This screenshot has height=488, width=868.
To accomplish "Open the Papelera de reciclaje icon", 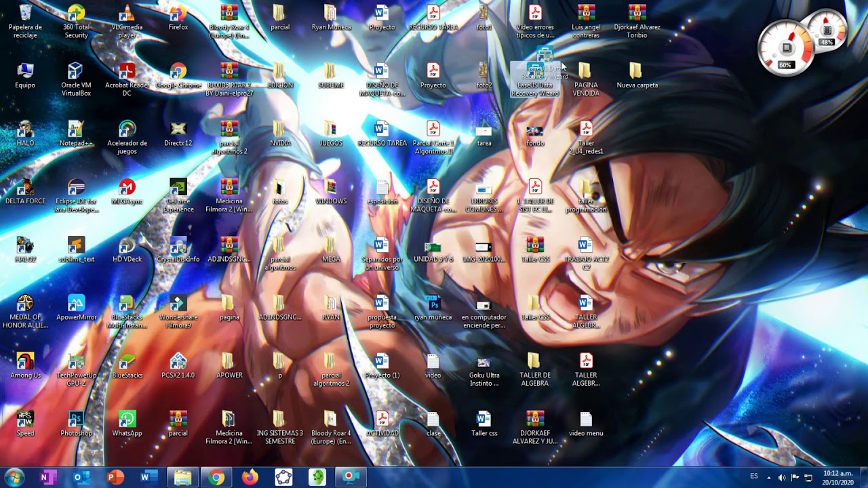I will [26, 20].
